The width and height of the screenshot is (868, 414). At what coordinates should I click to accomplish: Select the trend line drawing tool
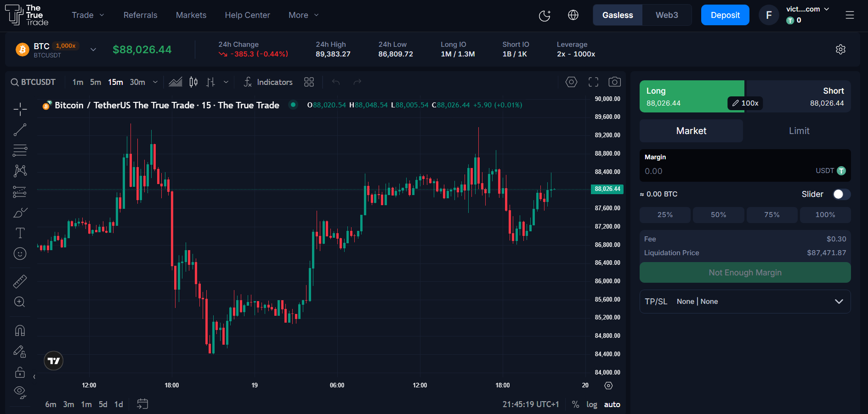[x=20, y=130]
